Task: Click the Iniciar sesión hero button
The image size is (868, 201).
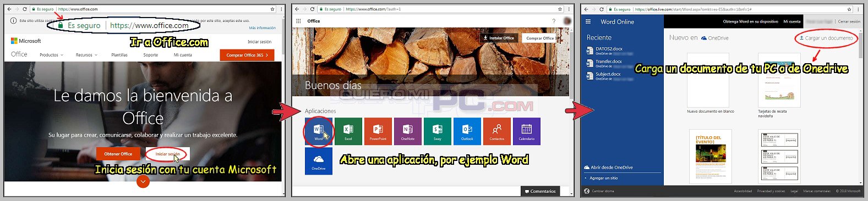Action: point(167,154)
